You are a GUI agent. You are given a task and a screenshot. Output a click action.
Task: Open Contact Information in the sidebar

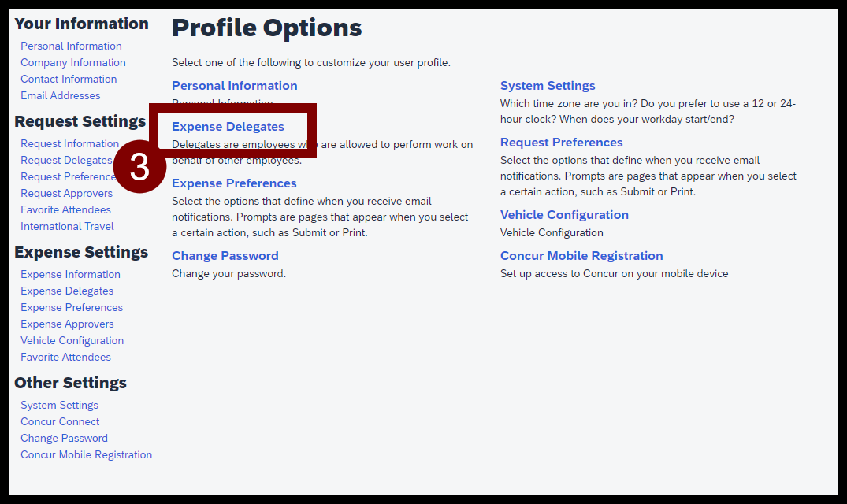[69, 79]
